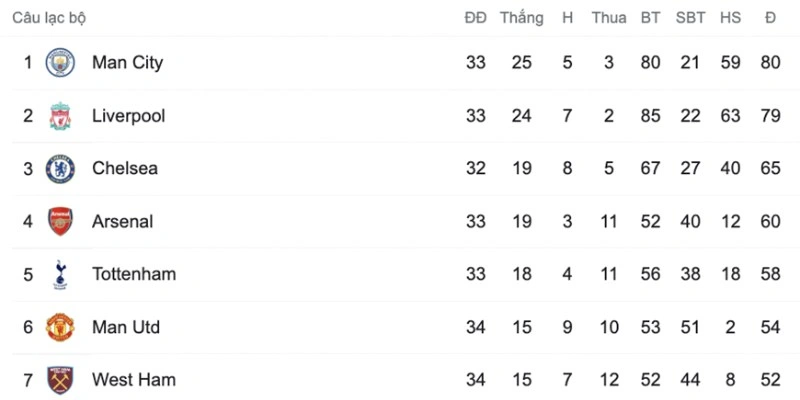
Task: Open the Man Utd team page
Action: click(x=126, y=327)
